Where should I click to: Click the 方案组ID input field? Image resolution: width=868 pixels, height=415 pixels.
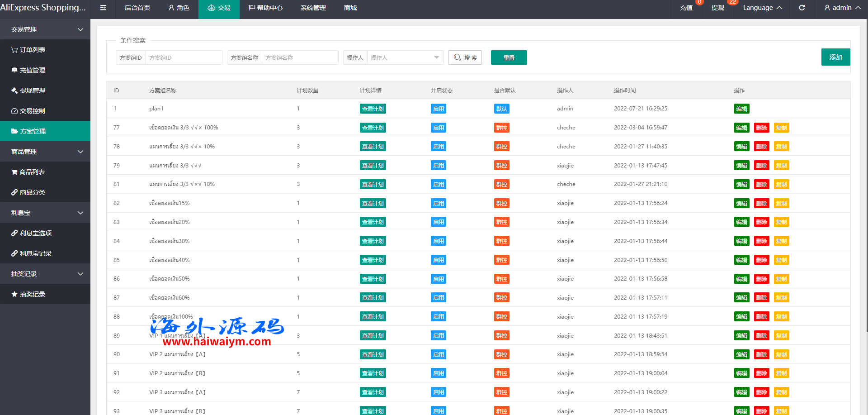pyautogui.click(x=183, y=57)
